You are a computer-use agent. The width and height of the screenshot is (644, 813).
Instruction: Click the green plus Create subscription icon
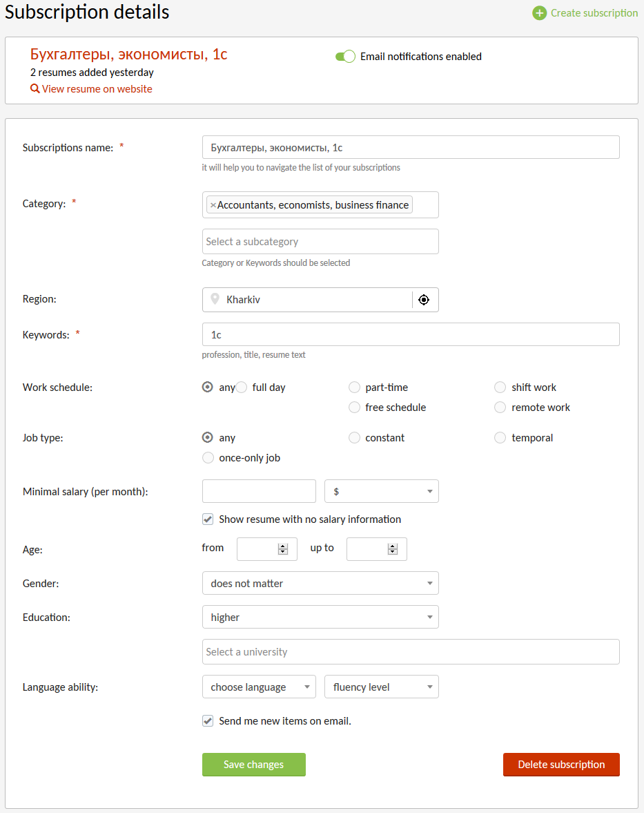click(x=539, y=13)
